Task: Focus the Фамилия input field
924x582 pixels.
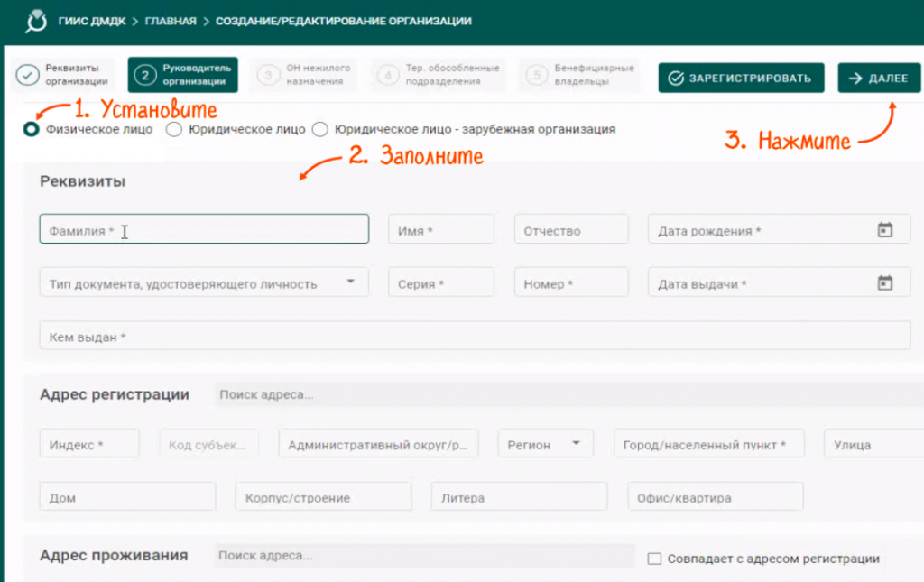Action: tap(204, 230)
